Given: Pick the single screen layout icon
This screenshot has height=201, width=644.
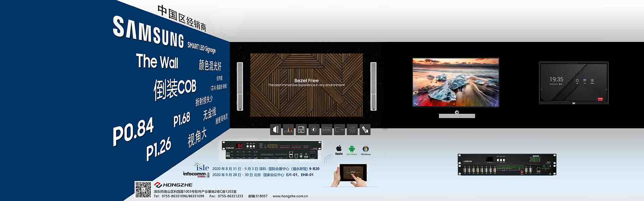Looking at the screenshot, I should tap(339, 130).
